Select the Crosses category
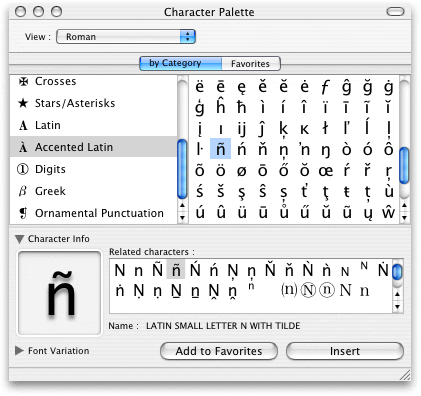The height and width of the screenshot is (396, 421). tap(93, 81)
